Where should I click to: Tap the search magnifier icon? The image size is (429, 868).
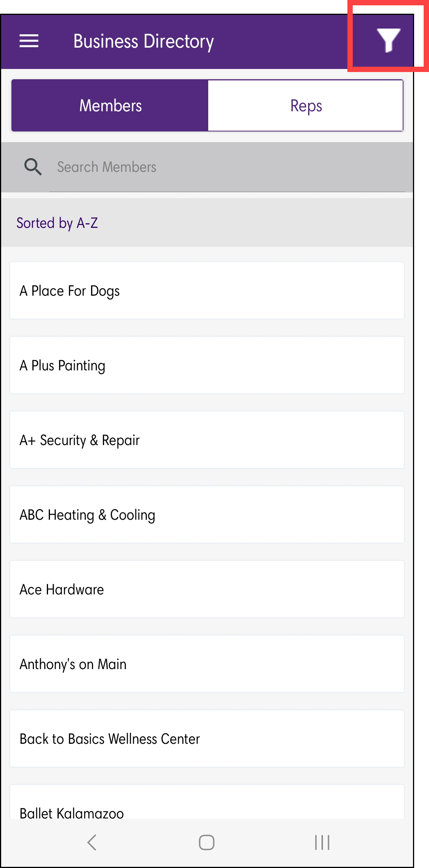(x=33, y=167)
